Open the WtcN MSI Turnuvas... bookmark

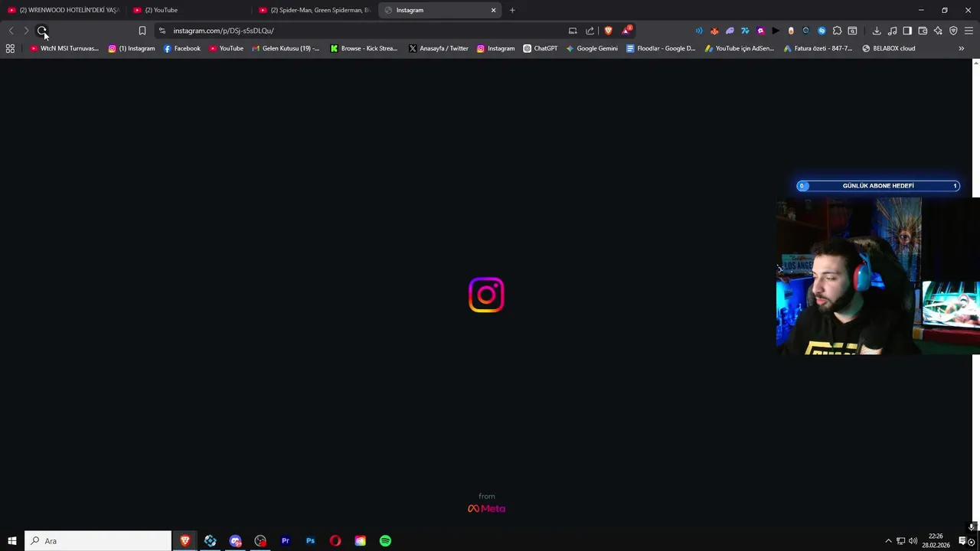(x=64, y=48)
